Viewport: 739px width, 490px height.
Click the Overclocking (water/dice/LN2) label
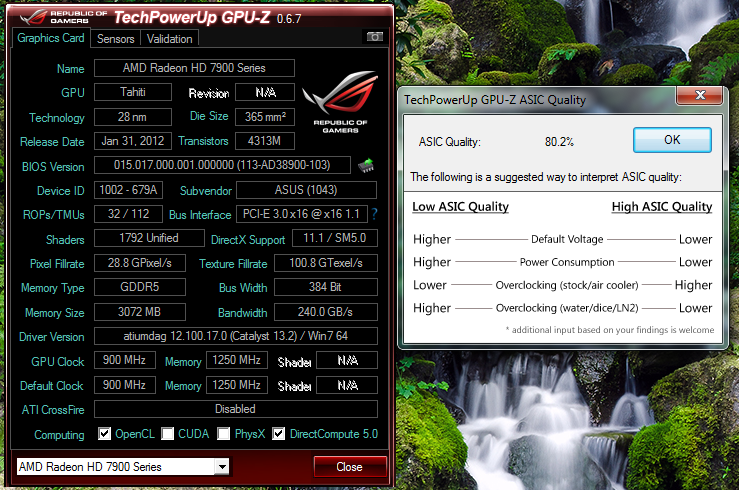[x=567, y=308]
